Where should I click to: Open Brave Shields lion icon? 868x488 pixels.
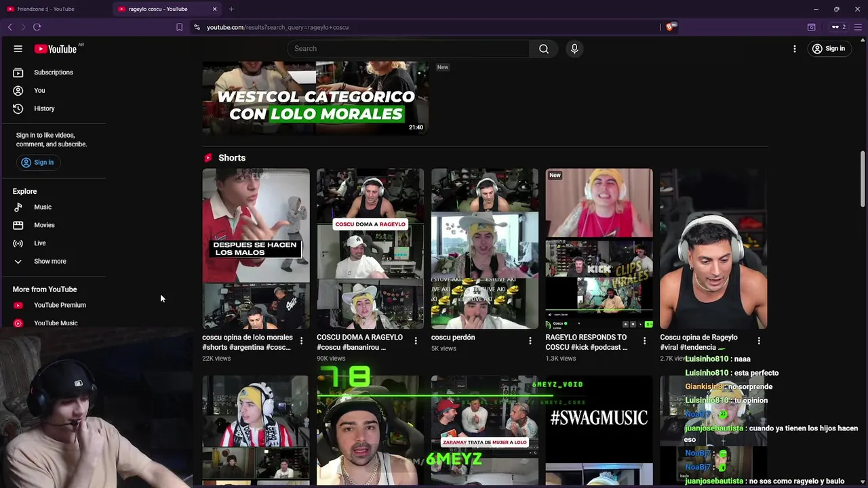tap(671, 27)
